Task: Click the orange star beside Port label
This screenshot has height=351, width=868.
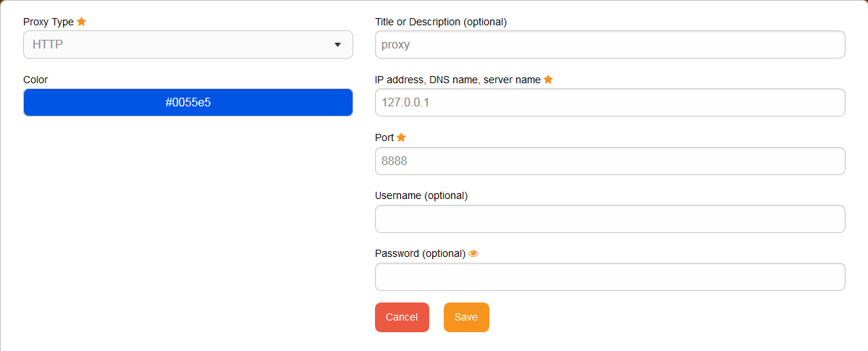Action: [x=401, y=138]
